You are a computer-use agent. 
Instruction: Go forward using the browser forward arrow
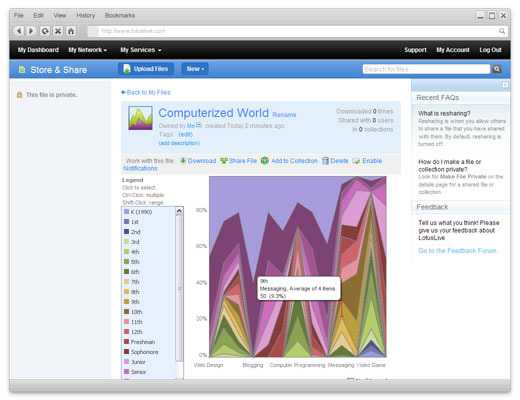[x=31, y=31]
